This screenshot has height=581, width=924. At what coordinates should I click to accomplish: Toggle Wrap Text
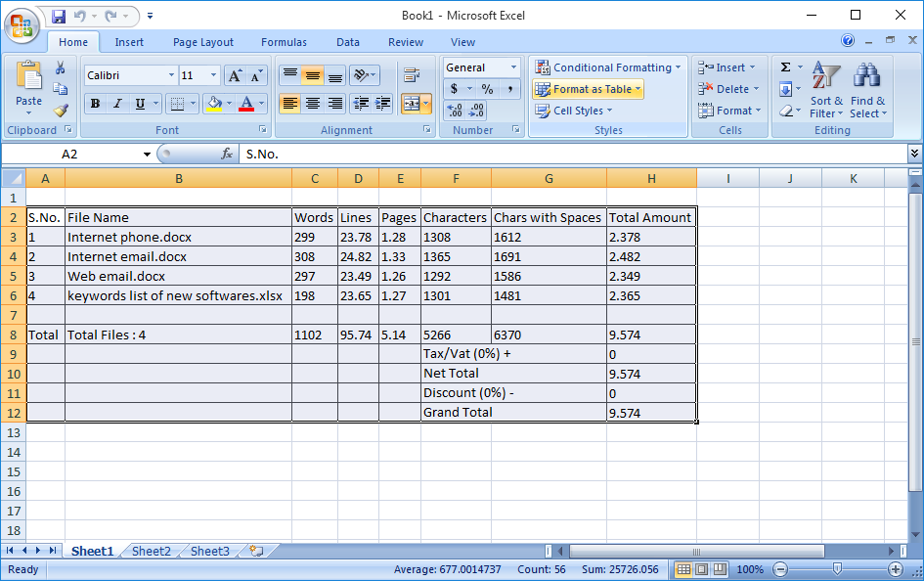[x=412, y=75]
